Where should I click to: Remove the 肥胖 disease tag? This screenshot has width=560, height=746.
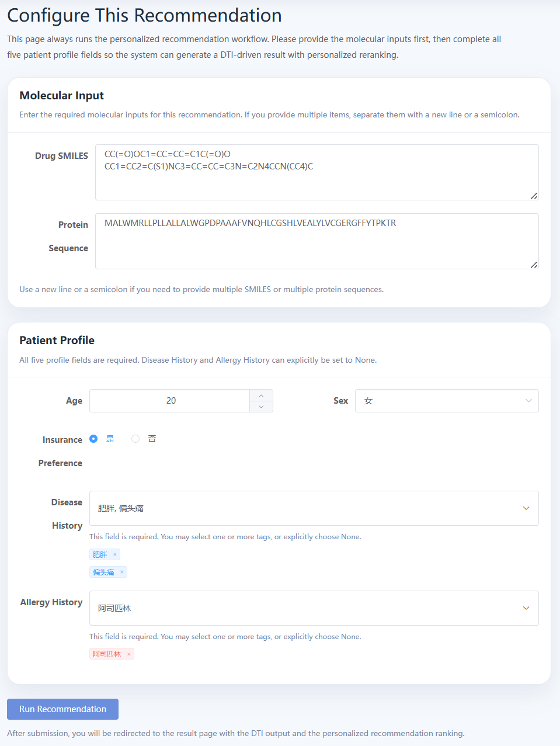point(115,554)
